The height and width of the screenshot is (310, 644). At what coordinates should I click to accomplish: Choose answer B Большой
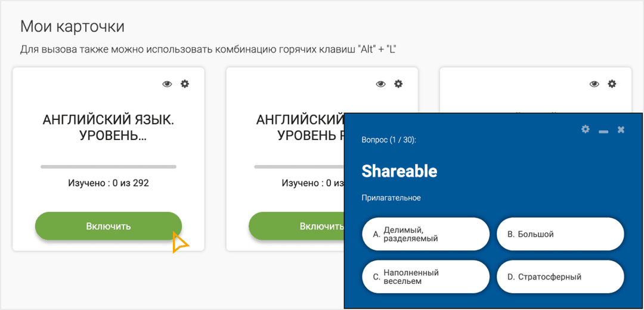pos(560,234)
